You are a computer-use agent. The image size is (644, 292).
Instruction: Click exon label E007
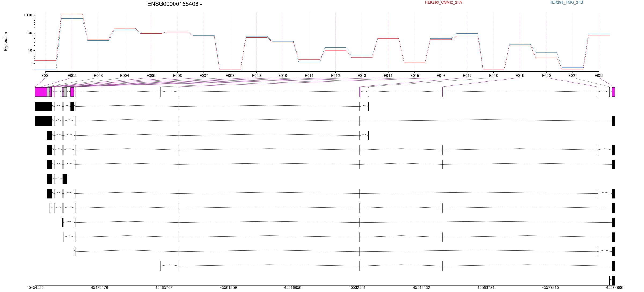(204, 76)
